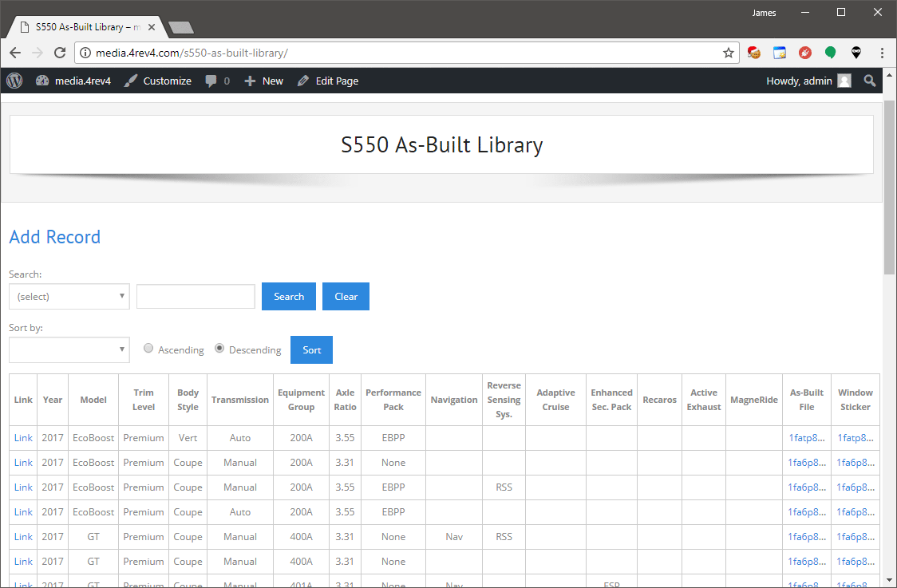Click the black alien head extension icon
The width and height of the screenshot is (897, 588).
click(856, 53)
